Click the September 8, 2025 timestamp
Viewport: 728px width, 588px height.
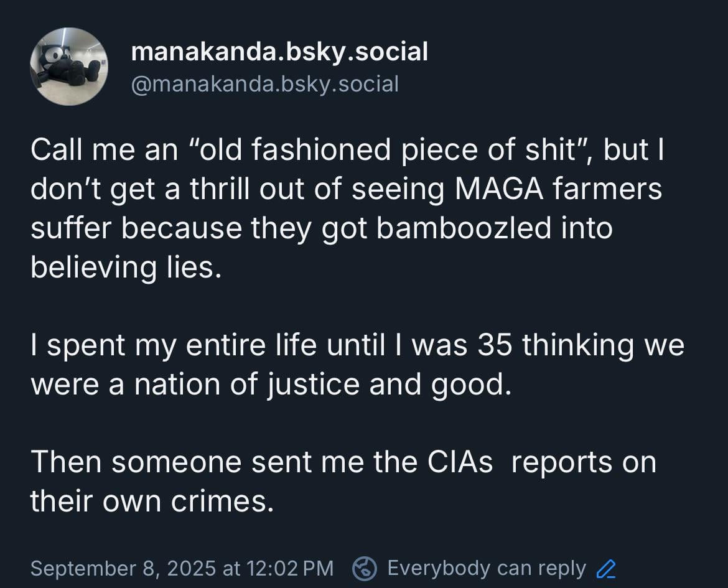coord(182,569)
